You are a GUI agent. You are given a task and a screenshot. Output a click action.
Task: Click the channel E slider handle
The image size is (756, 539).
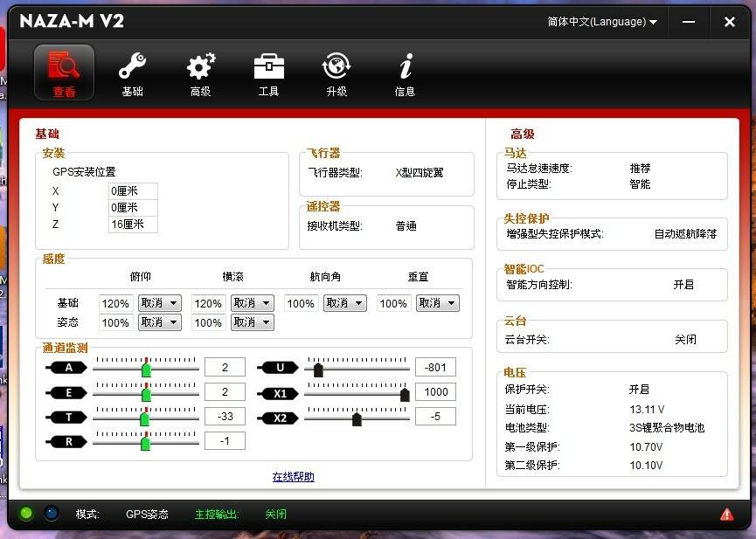coord(147,394)
